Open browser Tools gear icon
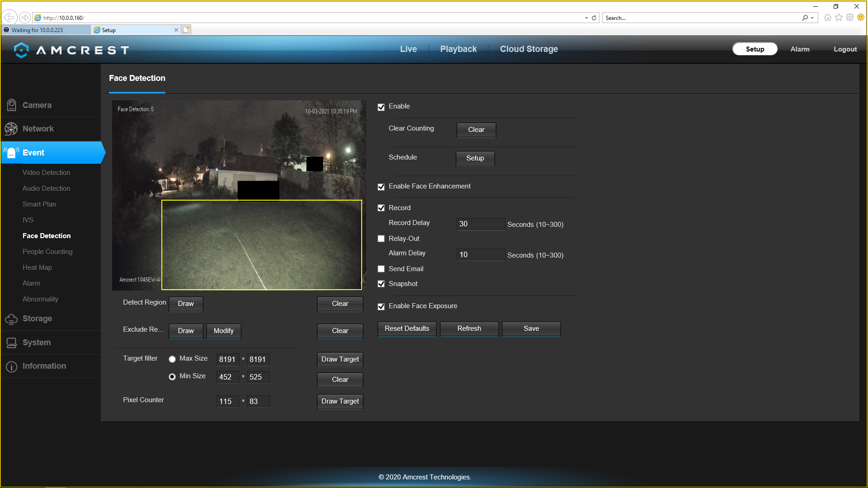868x488 pixels. click(x=850, y=18)
